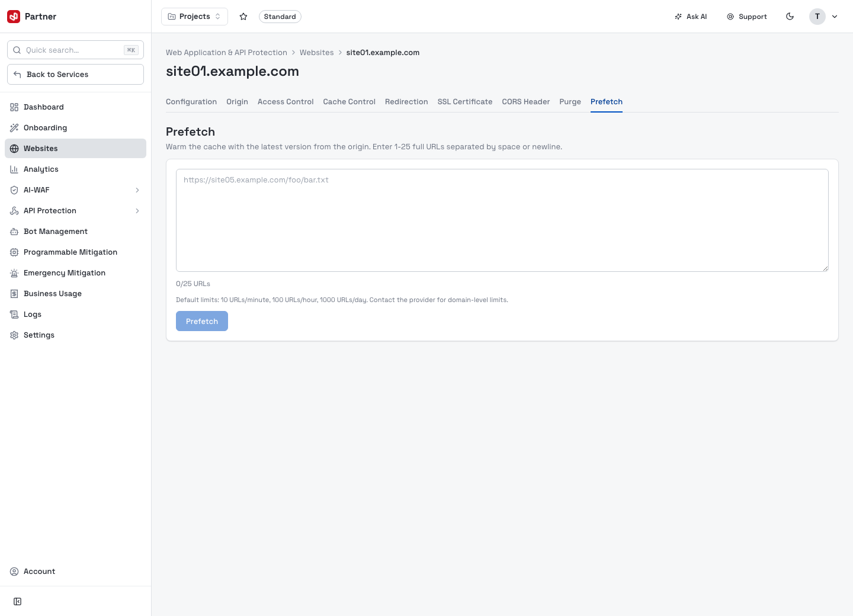
Task: Click the Support lifebuoy icon
Action: [x=730, y=17]
